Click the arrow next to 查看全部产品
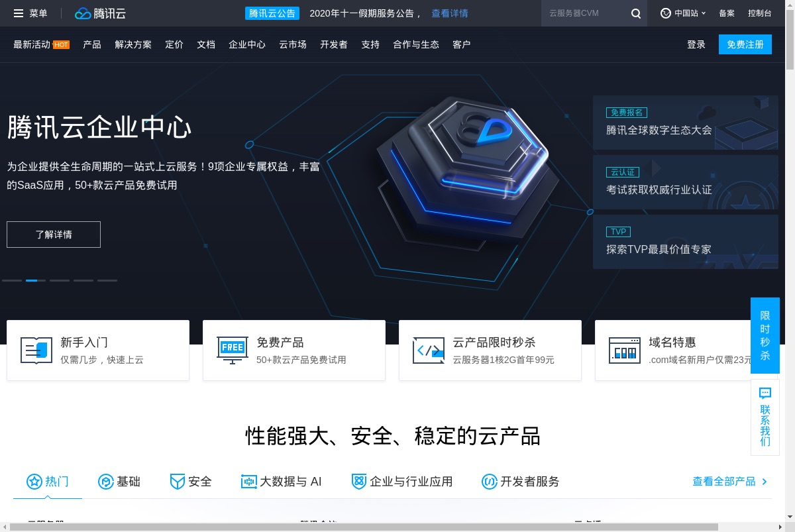The width and height of the screenshot is (795, 532). 765,482
